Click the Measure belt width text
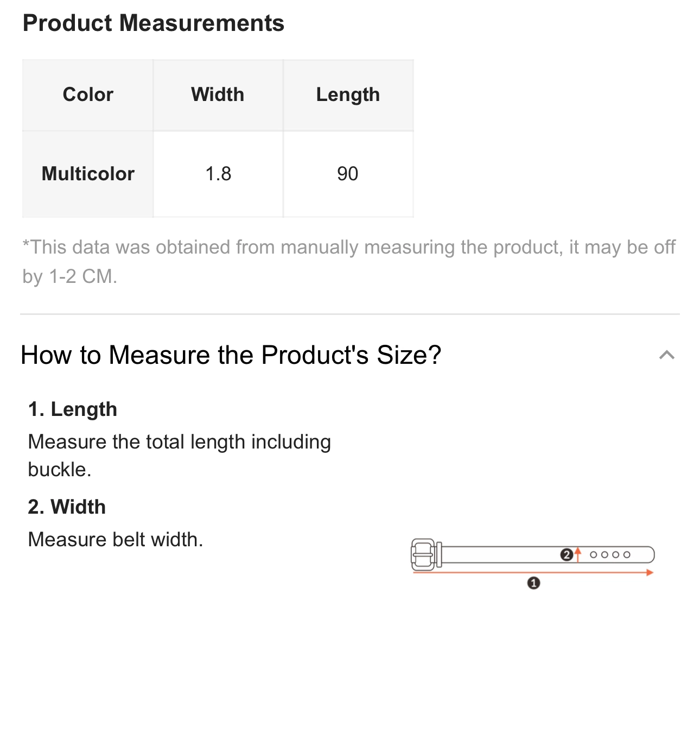Image resolution: width=700 pixels, height=745 pixels. coord(116,540)
